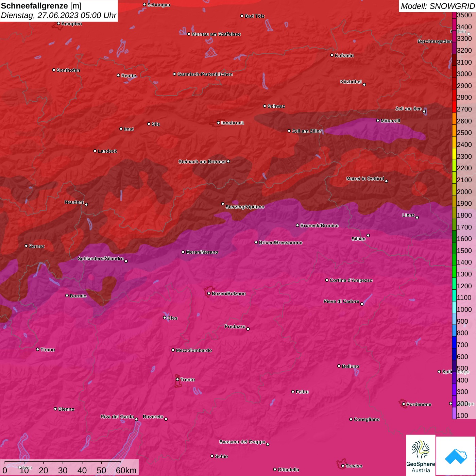Click the Feltre location dot
This screenshot has width=476, height=476.
pyautogui.click(x=293, y=392)
